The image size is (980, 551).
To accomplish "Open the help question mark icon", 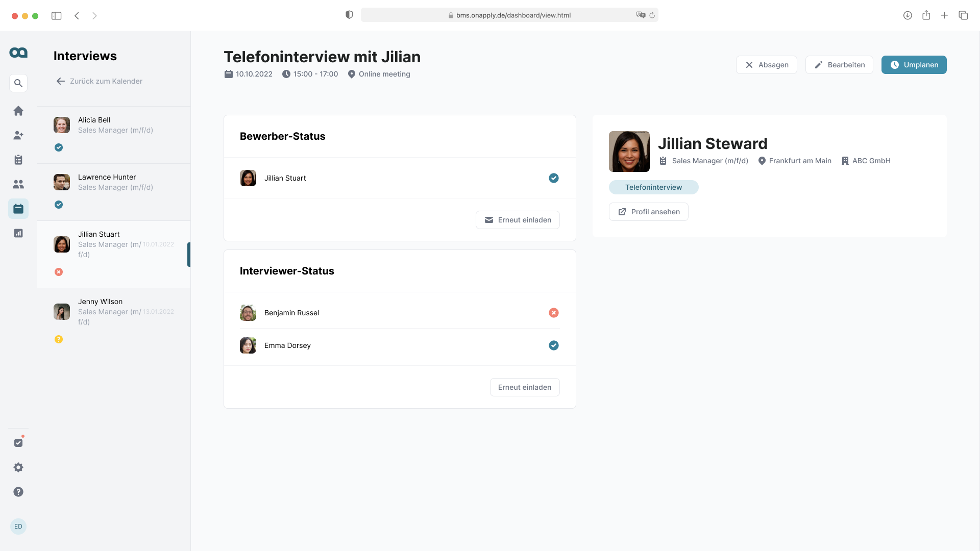I will tap(18, 492).
